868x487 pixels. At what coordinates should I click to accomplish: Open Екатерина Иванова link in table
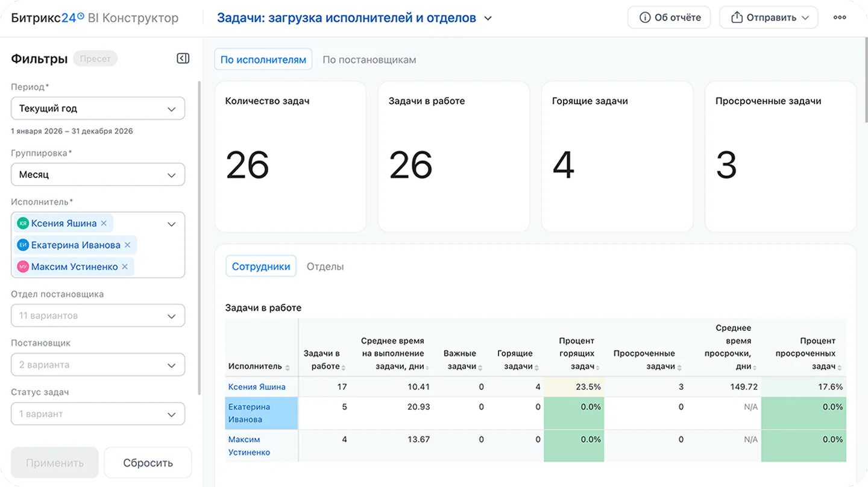click(x=249, y=413)
